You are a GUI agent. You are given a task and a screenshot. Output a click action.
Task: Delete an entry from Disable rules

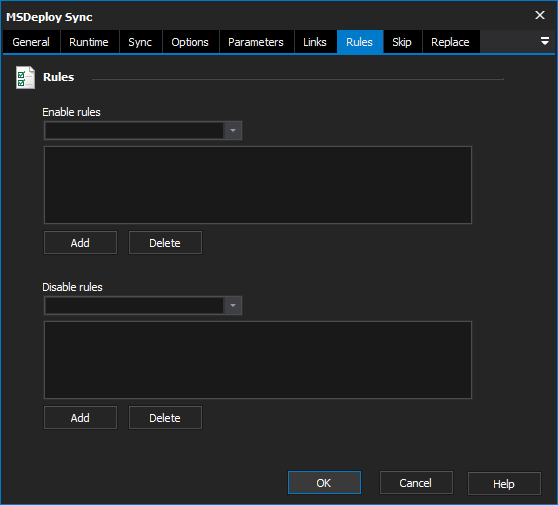(x=165, y=418)
